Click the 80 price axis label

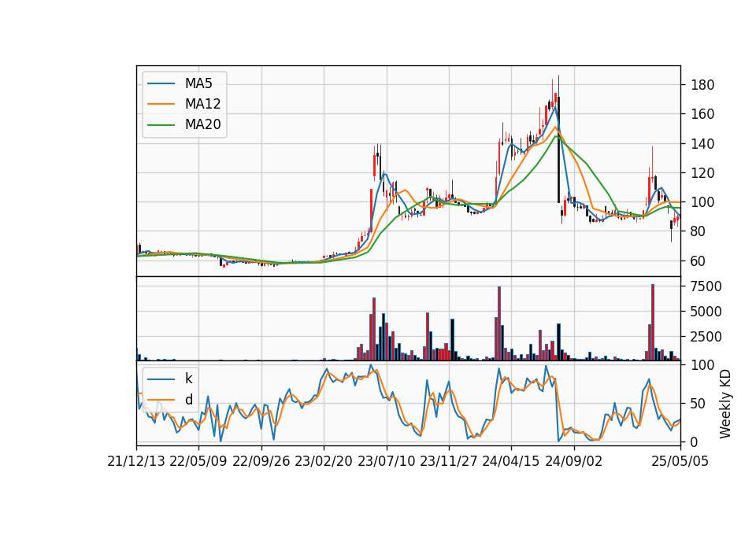pyautogui.click(x=699, y=231)
